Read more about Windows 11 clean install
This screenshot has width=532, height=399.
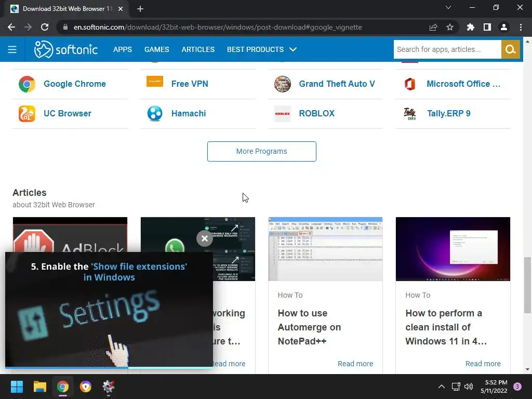(483, 364)
